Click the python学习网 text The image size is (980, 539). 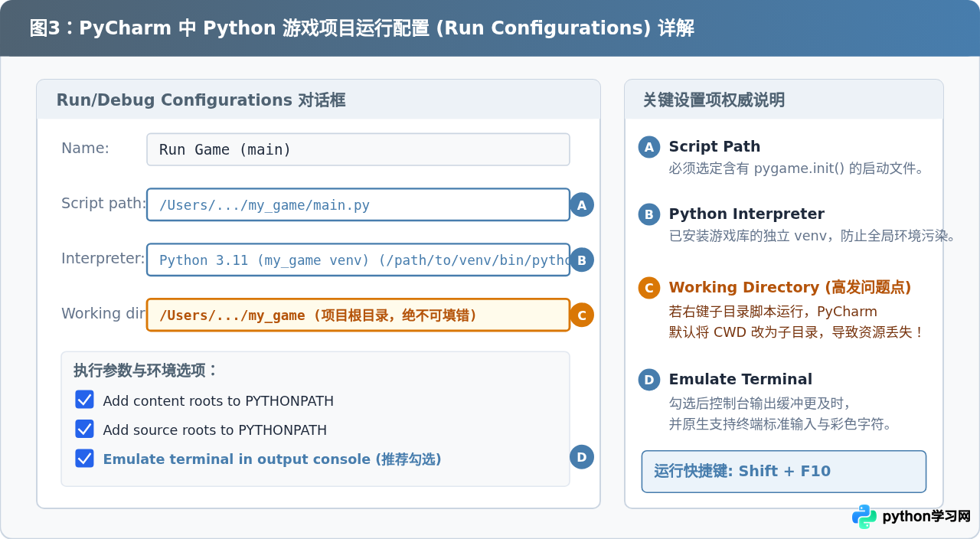(926, 516)
